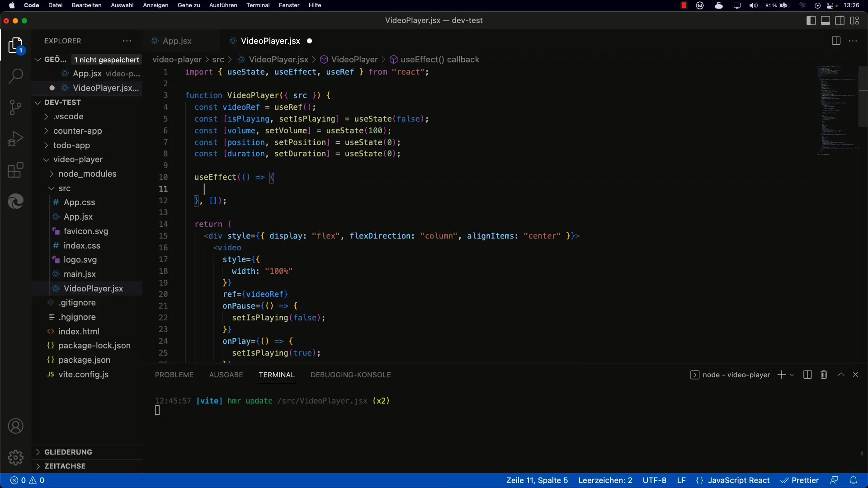Click the VideoPlayer breadcrumb symbol

pyautogui.click(x=349, y=59)
